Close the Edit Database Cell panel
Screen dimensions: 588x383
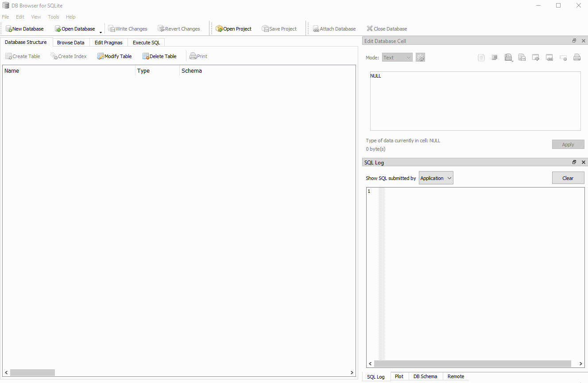pos(584,41)
